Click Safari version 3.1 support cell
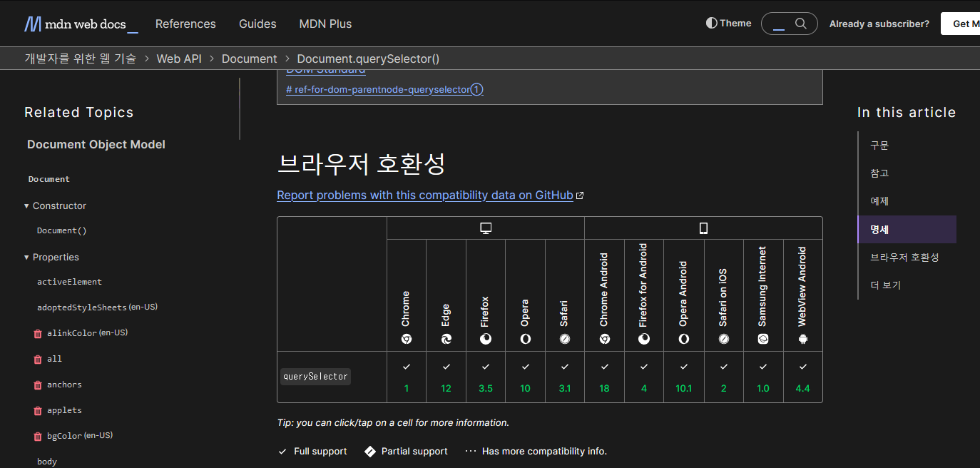 (x=565, y=377)
